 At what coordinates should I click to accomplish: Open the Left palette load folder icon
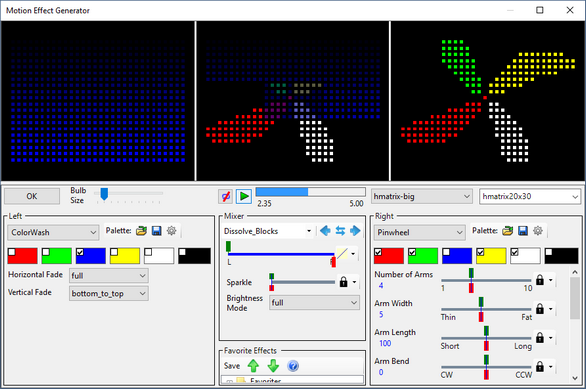coord(141,231)
